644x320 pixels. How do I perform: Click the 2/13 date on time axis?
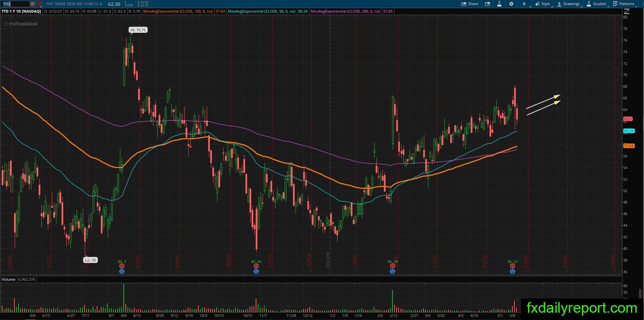(x=393, y=316)
